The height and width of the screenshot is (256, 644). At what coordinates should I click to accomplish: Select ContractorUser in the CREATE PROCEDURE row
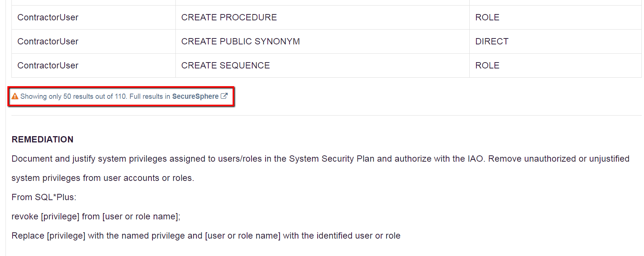coord(48,17)
